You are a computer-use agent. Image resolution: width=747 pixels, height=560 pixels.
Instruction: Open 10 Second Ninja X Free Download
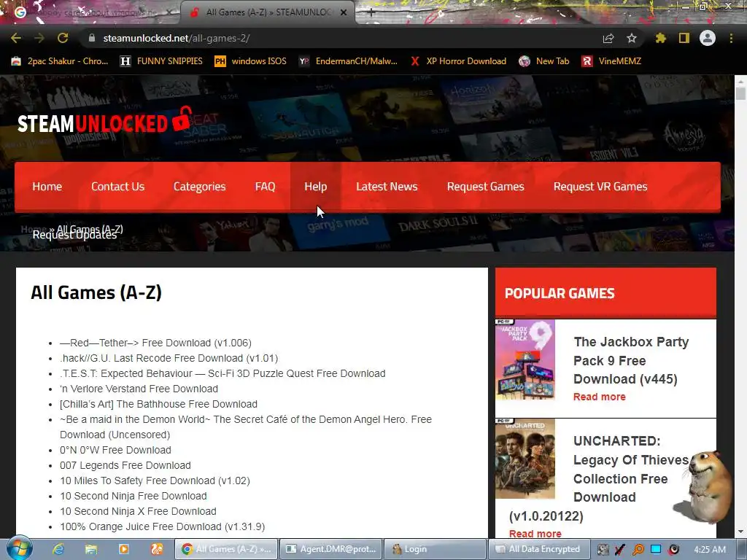pyautogui.click(x=138, y=511)
